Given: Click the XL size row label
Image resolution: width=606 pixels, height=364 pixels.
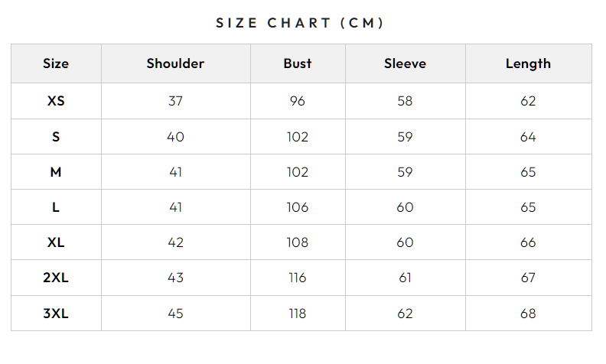Looking at the screenshot, I should click(x=56, y=242).
